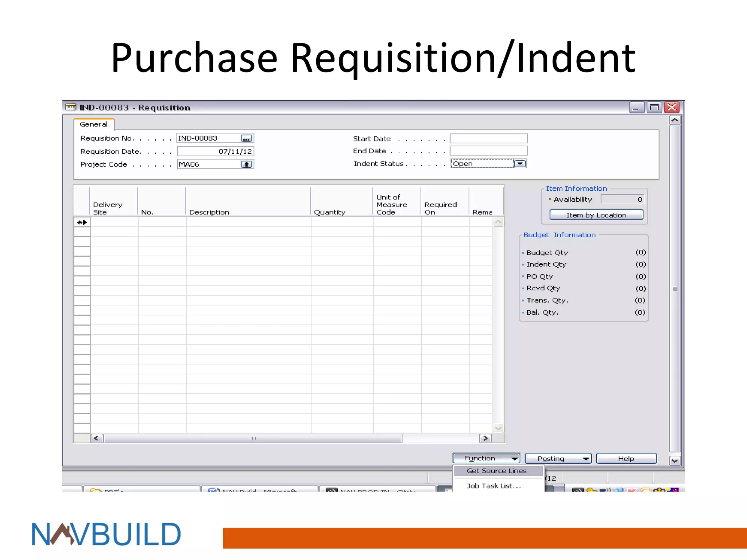Click the Bal. Qty. value
747x560 pixels.
[x=640, y=312]
